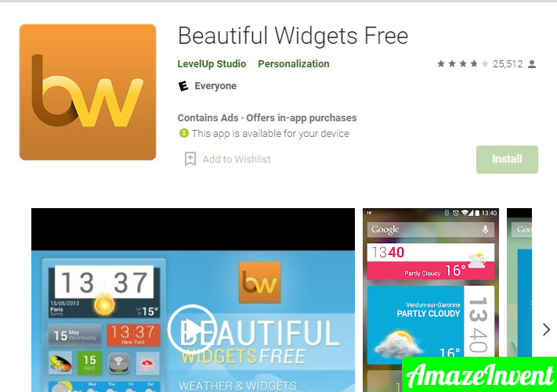
Task: Play the Beautiful Widgets promo video
Action: point(192,329)
